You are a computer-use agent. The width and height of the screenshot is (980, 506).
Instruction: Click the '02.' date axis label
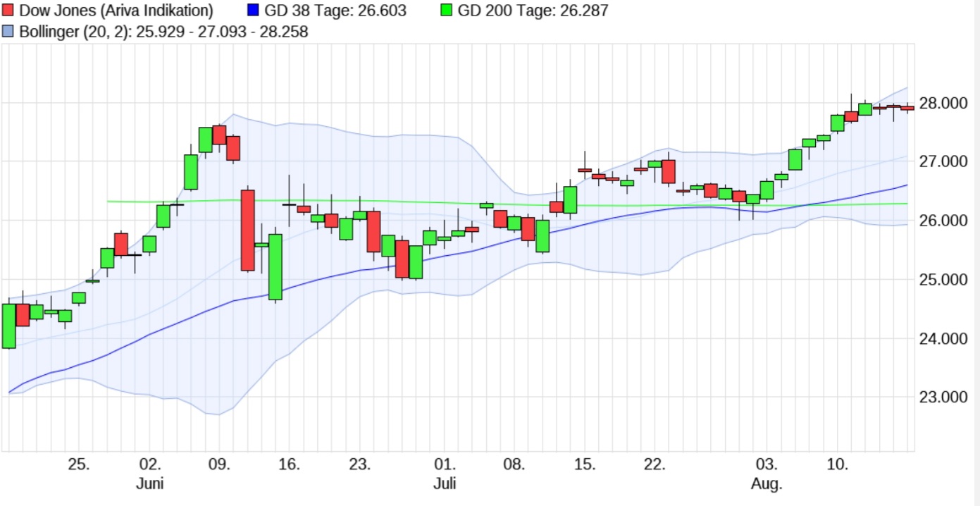[x=149, y=465]
